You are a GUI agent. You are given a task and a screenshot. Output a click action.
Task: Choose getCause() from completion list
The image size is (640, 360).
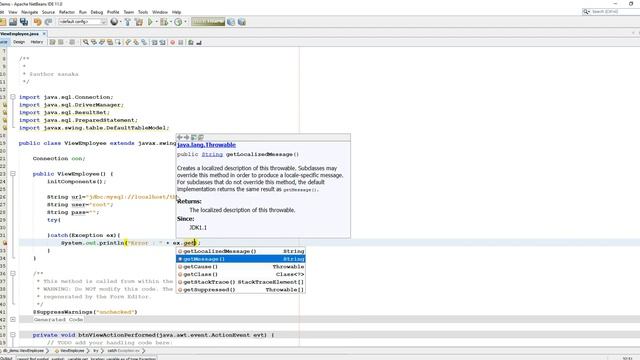coord(241,267)
